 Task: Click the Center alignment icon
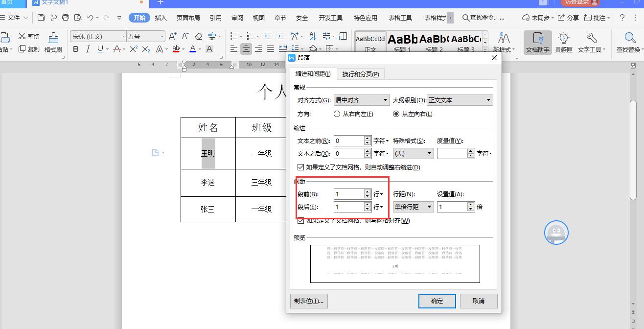point(246,49)
